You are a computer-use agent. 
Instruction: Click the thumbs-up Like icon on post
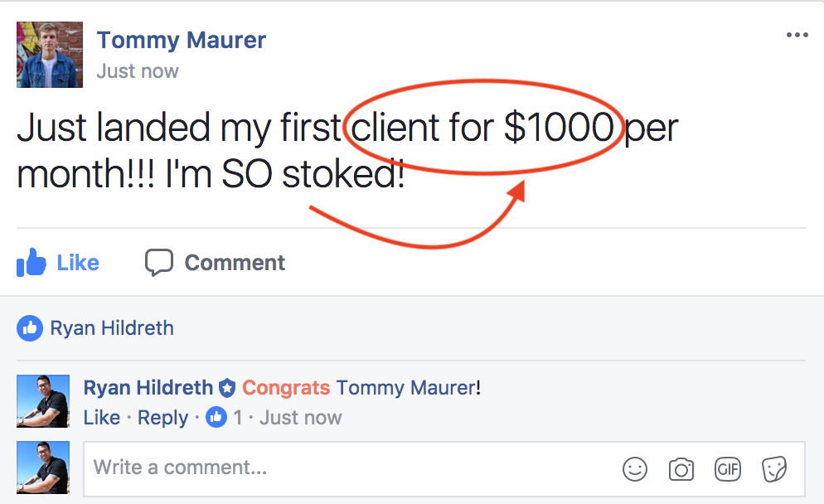[31, 262]
